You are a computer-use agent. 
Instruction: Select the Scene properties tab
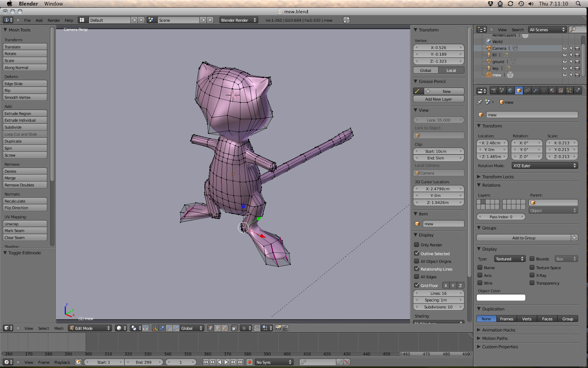[502, 91]
